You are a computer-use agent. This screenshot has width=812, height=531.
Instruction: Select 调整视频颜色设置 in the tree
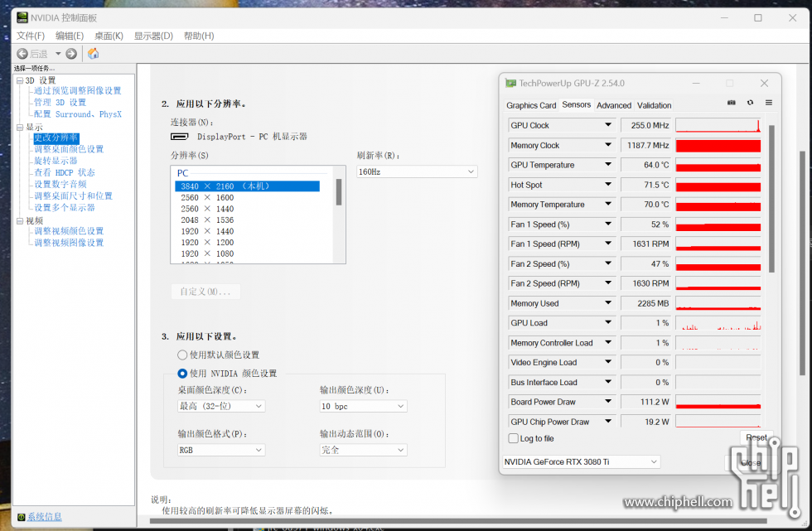(x=69, y=231)
